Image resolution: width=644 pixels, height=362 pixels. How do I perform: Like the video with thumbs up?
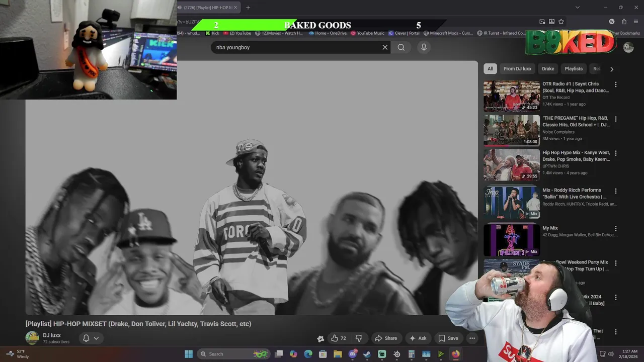339,338
